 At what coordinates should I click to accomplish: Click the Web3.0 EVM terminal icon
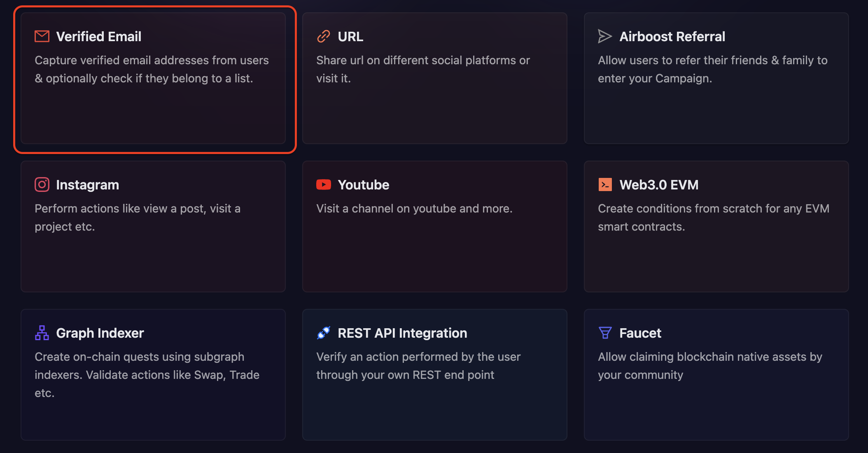[605, 184]
